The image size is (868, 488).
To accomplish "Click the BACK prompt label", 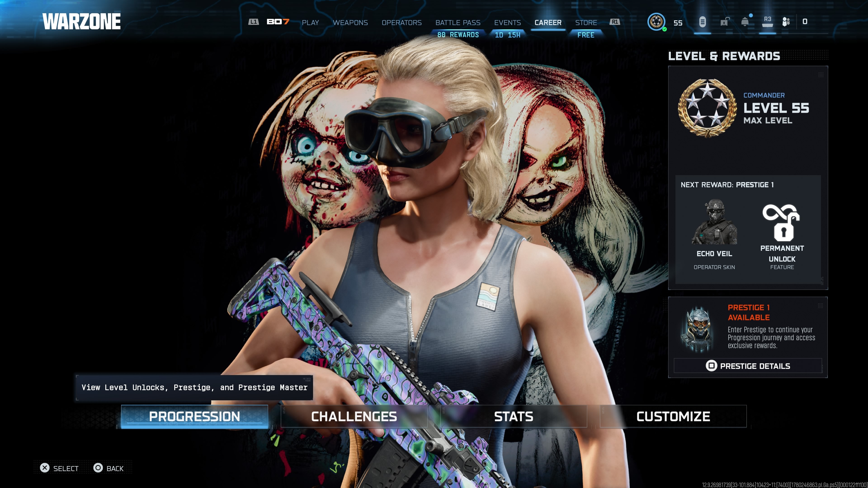I will pos(115,469).
